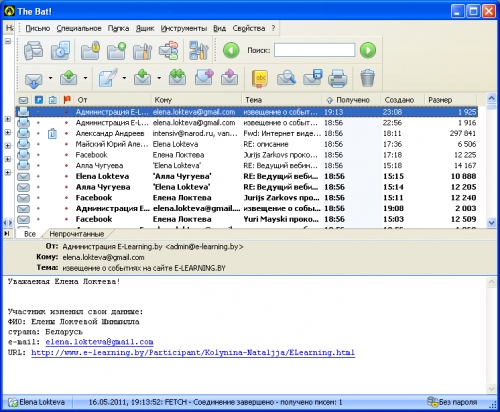Viewport: 500px width, 412px height.
Task: Open dropdown arrow beside get mail icon
Action: tap(50, 78)
